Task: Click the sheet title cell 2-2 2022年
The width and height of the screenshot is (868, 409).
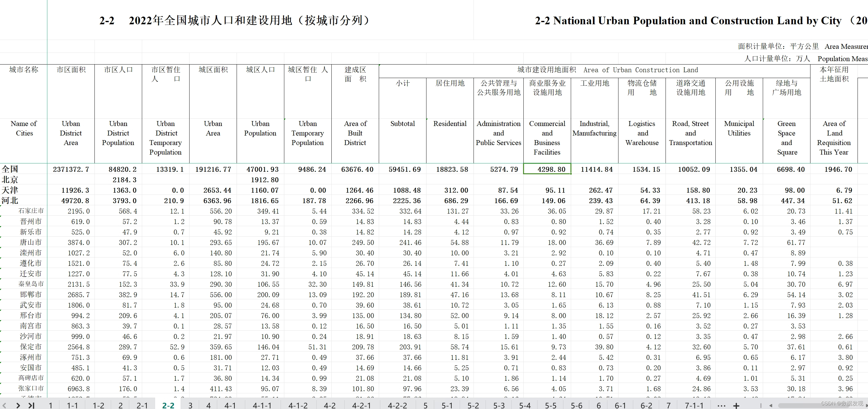Action: pos(236,21)
